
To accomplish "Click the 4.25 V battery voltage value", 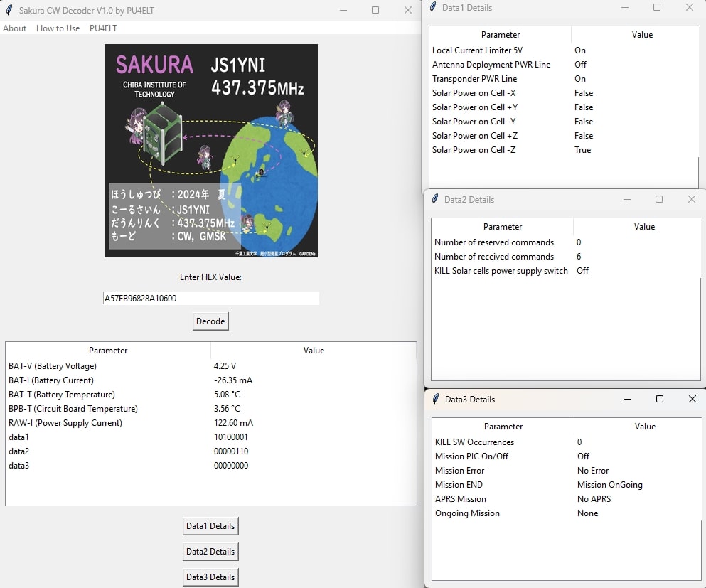I will point(225,366).
